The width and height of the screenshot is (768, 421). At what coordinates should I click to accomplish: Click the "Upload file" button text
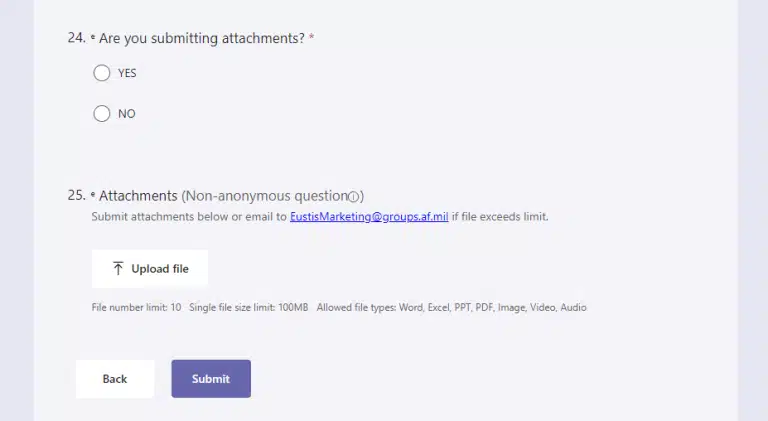(160, 269)
